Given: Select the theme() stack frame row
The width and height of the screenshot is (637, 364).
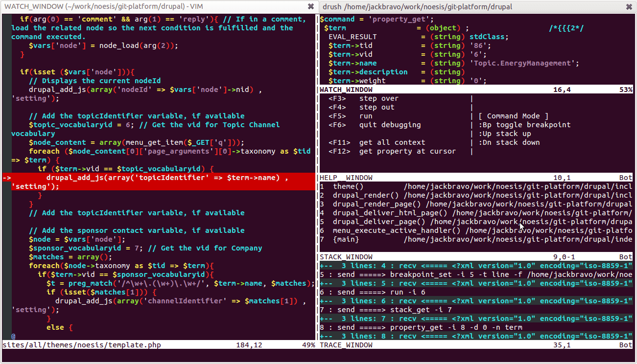Looking at the screenshot, I should 476,186.
